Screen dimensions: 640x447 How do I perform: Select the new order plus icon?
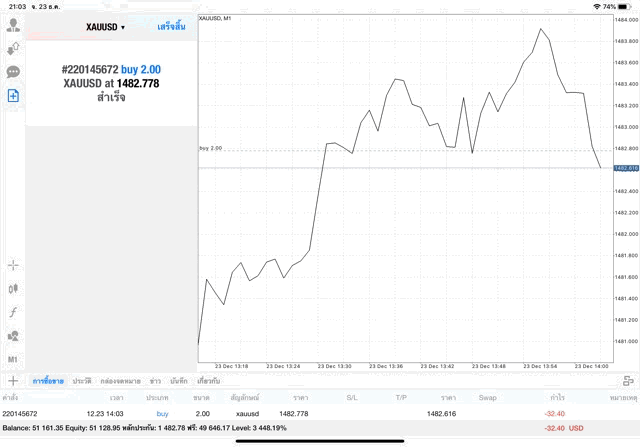tap(13, 95)
